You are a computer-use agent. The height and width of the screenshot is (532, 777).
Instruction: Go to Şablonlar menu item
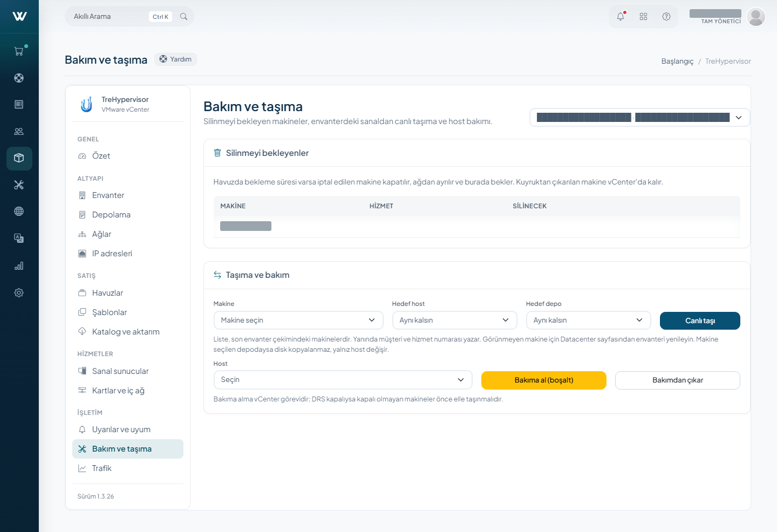[x=128, y=312]
